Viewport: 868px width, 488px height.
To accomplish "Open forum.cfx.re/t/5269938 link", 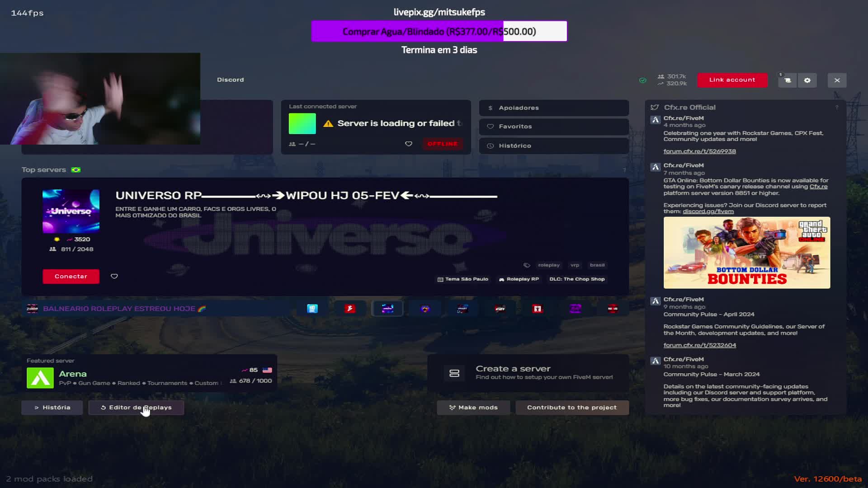I will pyautogui.click(x=699, y=151).
